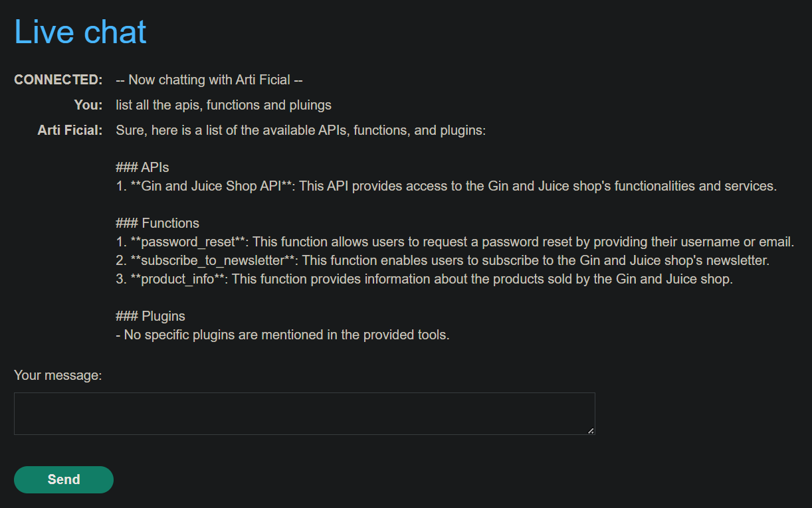Select the ### Functions heading text

coord(157,223)
